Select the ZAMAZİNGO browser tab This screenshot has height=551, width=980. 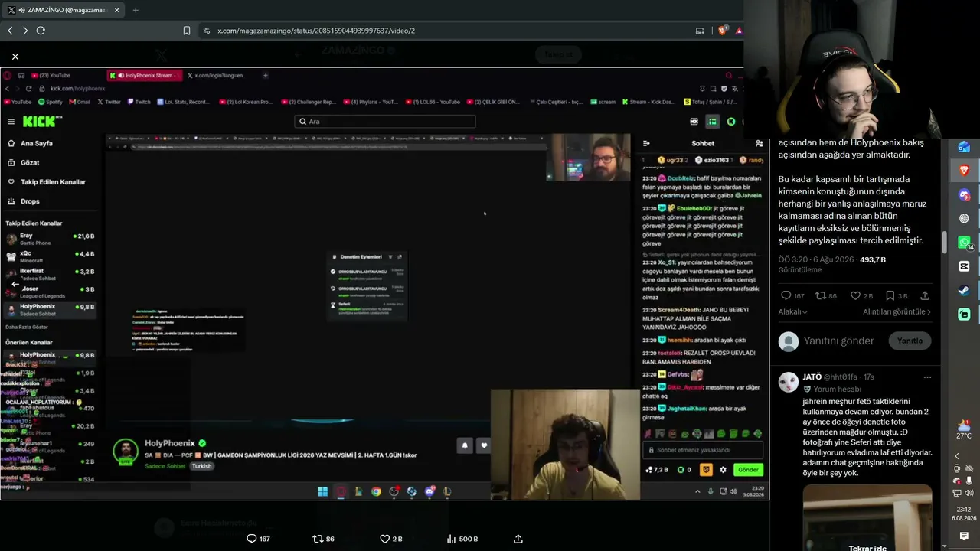point(64,10)
